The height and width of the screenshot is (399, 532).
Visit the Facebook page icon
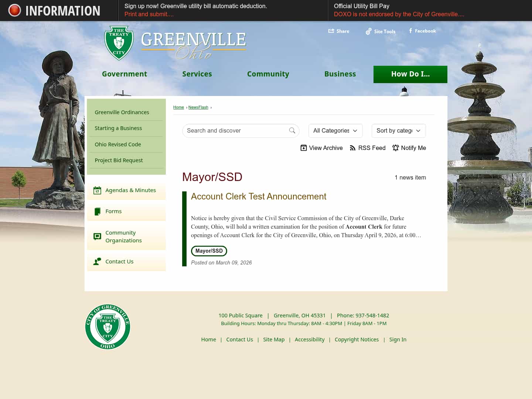[x=410, y=31]
